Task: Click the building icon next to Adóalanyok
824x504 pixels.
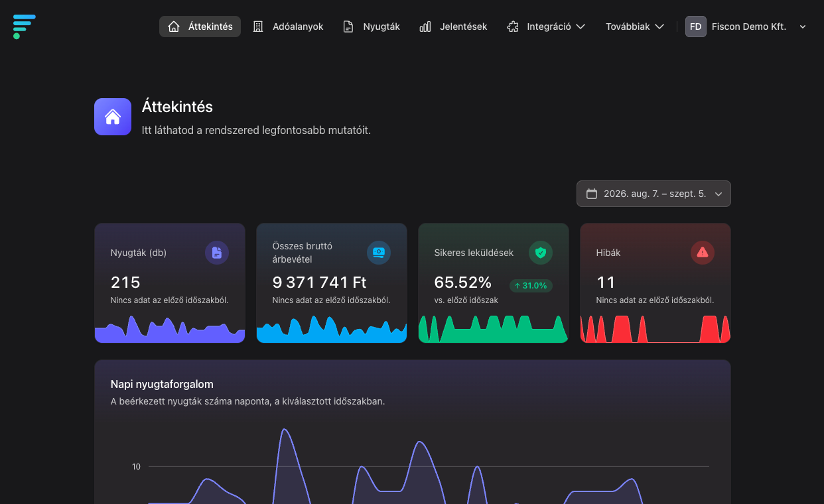Action: (258, 27)
